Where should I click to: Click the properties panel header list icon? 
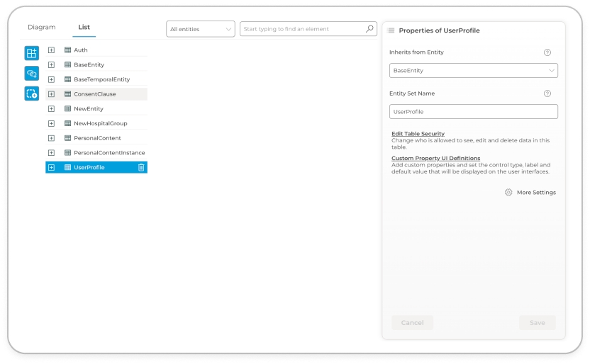[391, 30]
